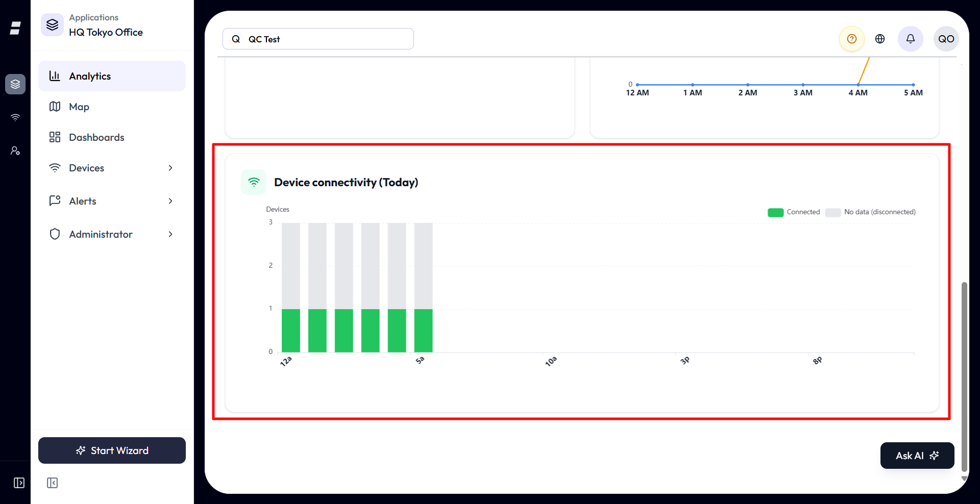Expand the Administrator submenu chevron
Viewport: 980px width, 504px height.
click(170, 234)
